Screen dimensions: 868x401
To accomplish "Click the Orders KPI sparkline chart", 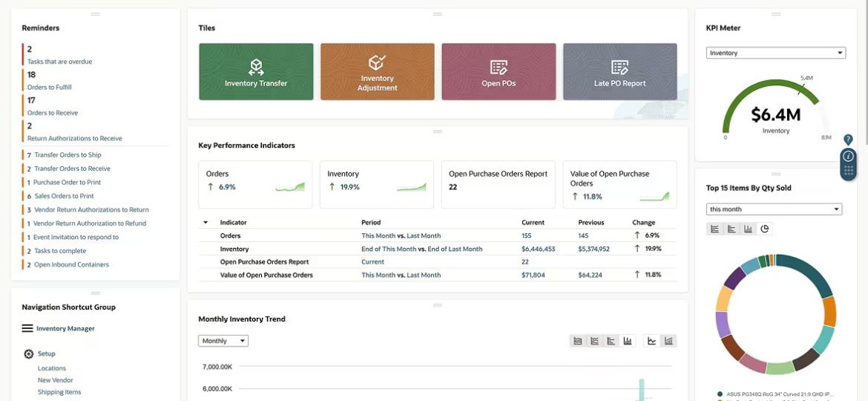I will point(290,187).
